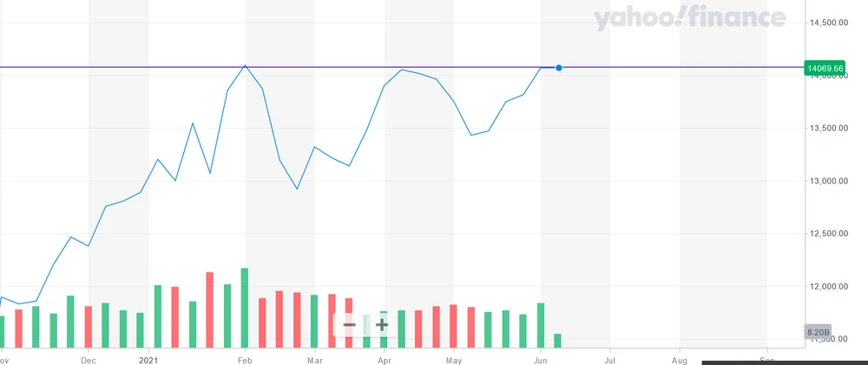The image size is (868, 365).
Task: Click the May date axis label
Action: click(453, 358)
